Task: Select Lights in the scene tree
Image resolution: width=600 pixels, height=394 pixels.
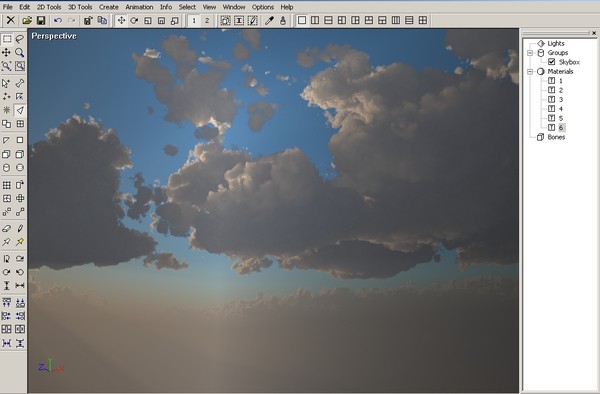Action: (556, 43)
